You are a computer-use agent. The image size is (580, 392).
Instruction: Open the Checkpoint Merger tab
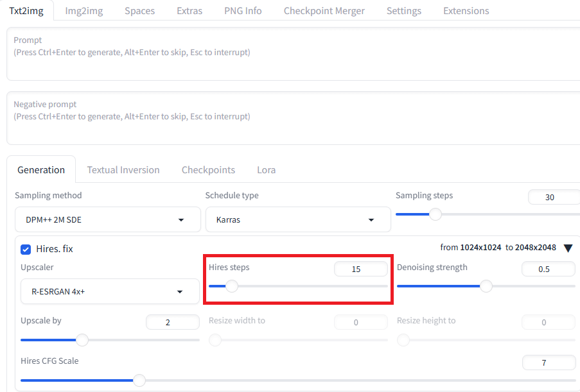click(x=324, y=11)
